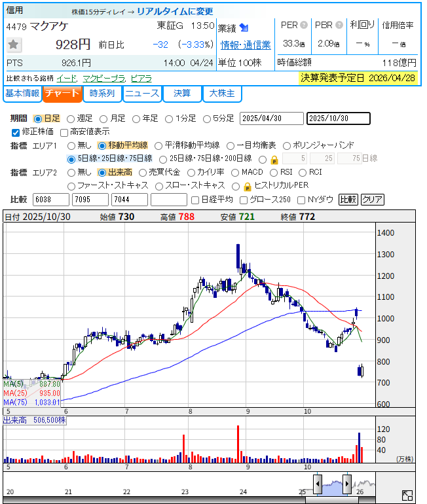This screenshot has height=504, width=427.
Task: Select the 1分足 period radio button
Action: click(169, 119)
